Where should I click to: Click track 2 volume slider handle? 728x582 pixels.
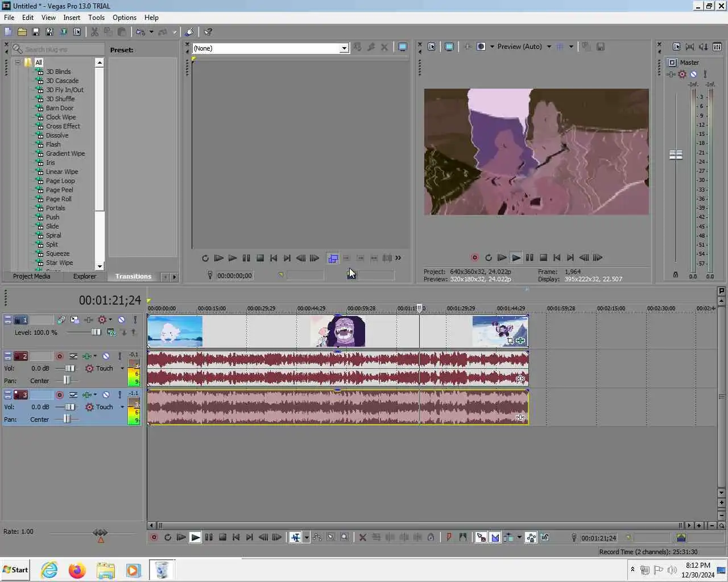click(70, 368)
